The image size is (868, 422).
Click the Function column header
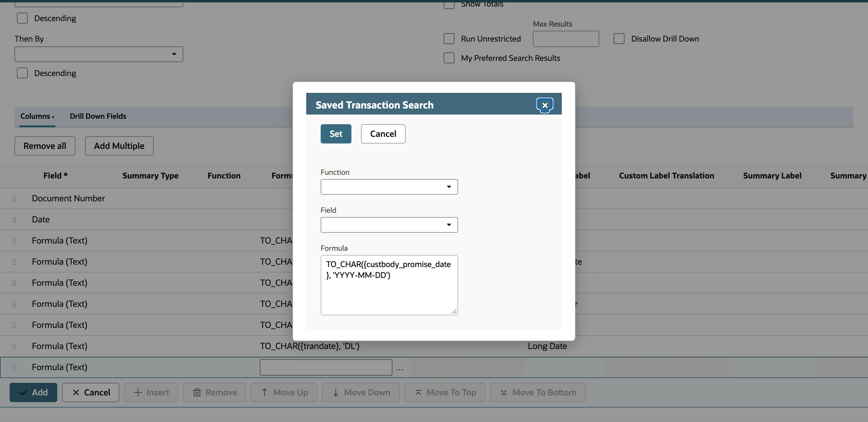point(224,176)
